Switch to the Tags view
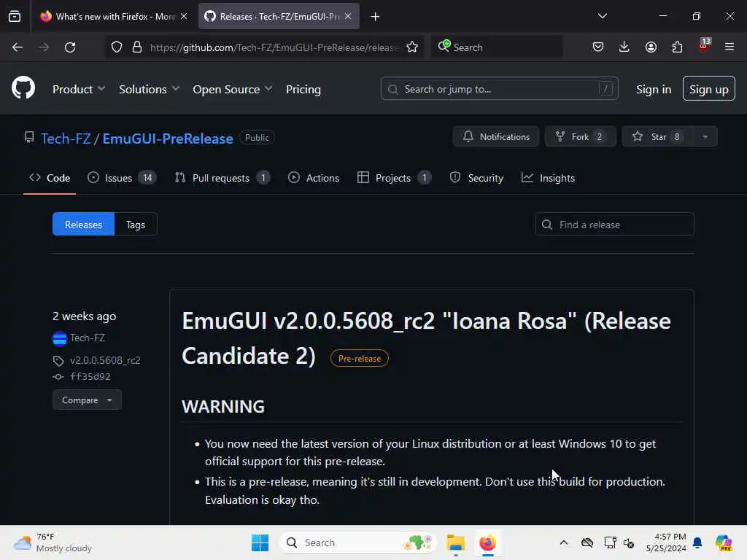Screen dimensions: 747x560 [136, 225]
